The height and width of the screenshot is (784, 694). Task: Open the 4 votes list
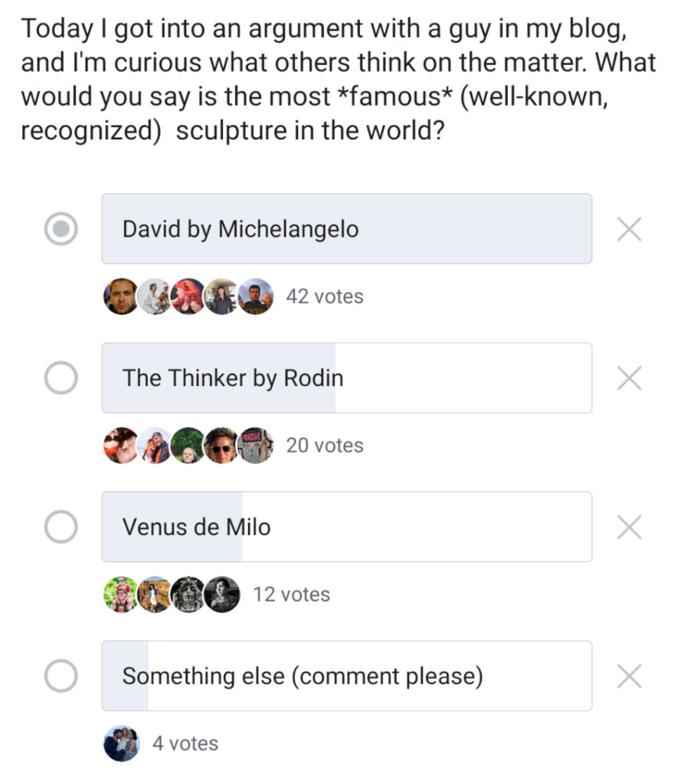(185, 743)
